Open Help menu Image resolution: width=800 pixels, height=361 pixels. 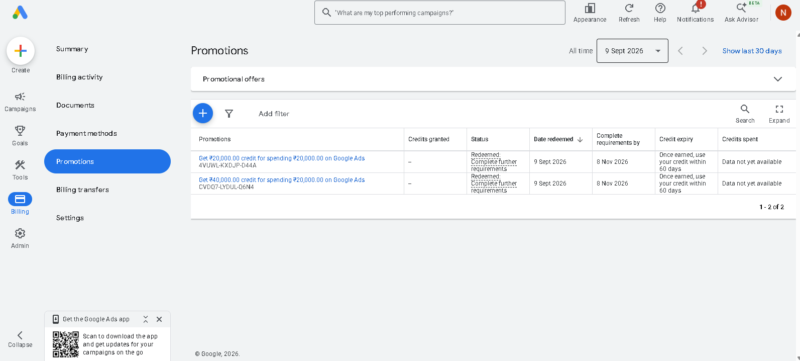(x=660, y=13)
